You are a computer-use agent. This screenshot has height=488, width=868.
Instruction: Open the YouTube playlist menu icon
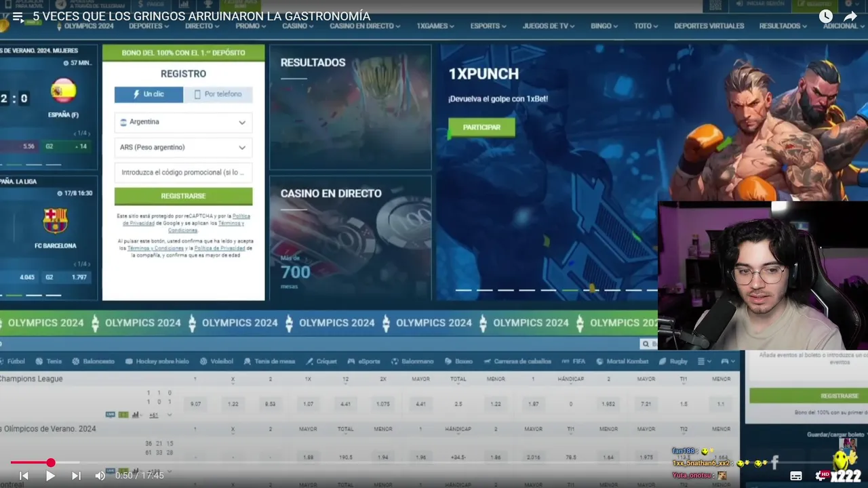pos(18,16)
